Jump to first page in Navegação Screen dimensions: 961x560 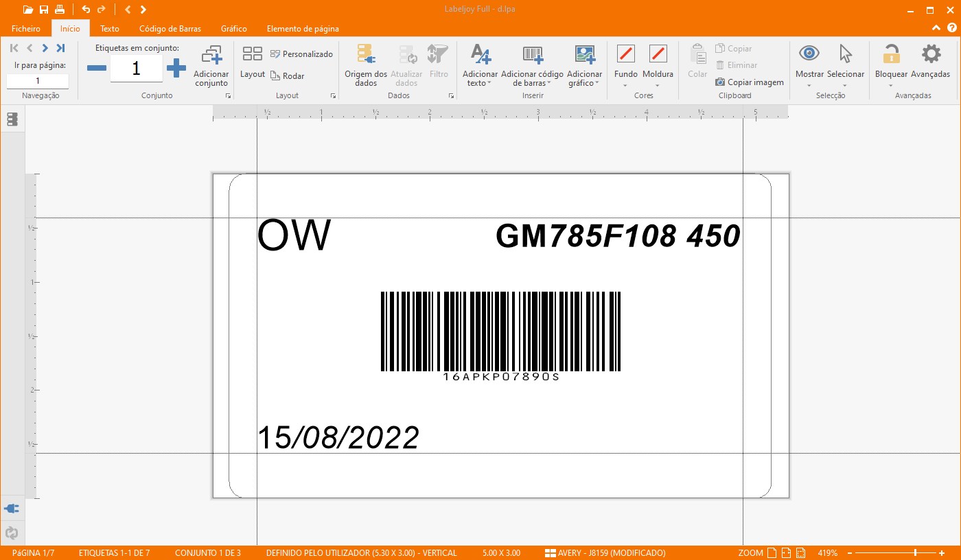click(x=14, y=48)
